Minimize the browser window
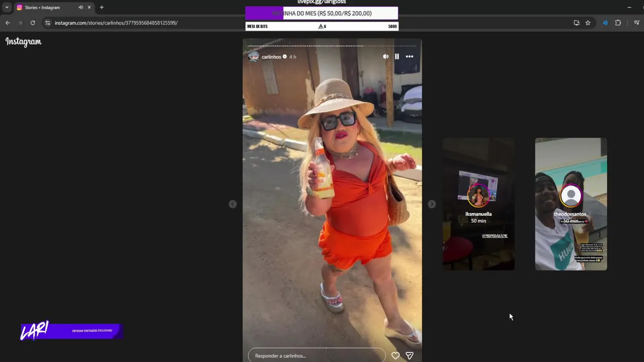 pos(629,8)
